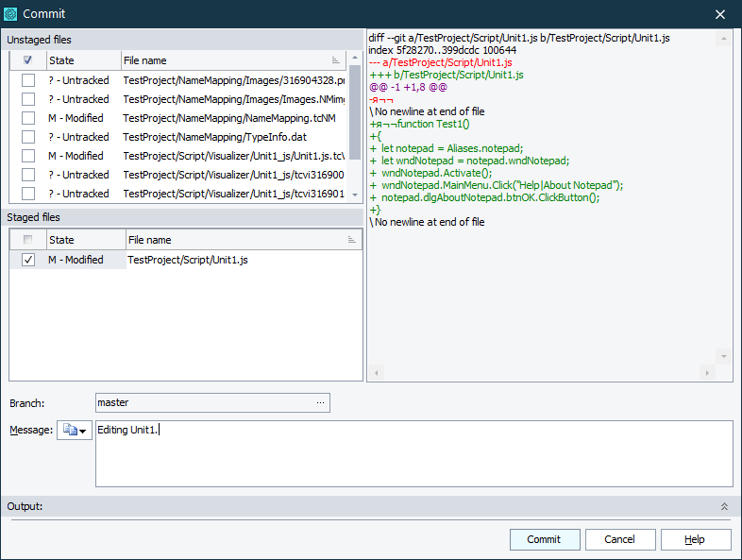
Task: Click the Cancel button
Action: click(x=620, y=539)
